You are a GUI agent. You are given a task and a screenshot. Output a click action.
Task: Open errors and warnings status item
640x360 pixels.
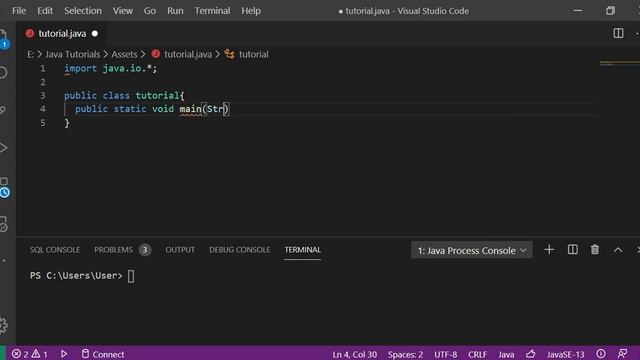pos(30,354)
